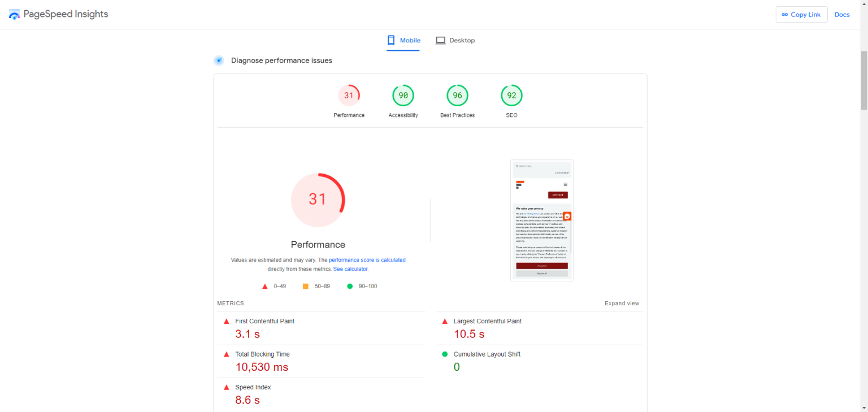
Task: Click the mobile page screenshot thumbnail
Action: [x=541, y=220]
